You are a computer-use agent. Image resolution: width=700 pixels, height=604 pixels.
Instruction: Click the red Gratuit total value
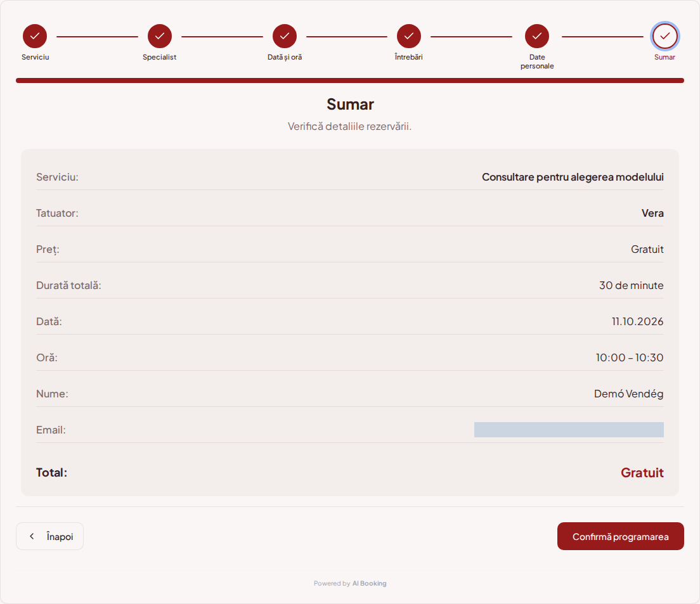(x=642, y=472)
